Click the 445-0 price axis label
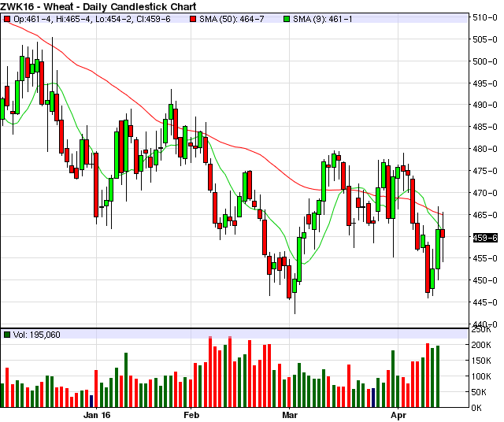This screenshot has width=504, height=422. (x=485, y=302)
